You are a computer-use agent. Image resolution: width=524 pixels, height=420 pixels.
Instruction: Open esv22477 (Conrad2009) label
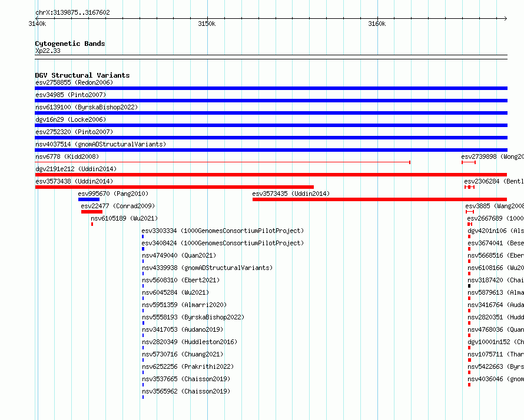118,206
